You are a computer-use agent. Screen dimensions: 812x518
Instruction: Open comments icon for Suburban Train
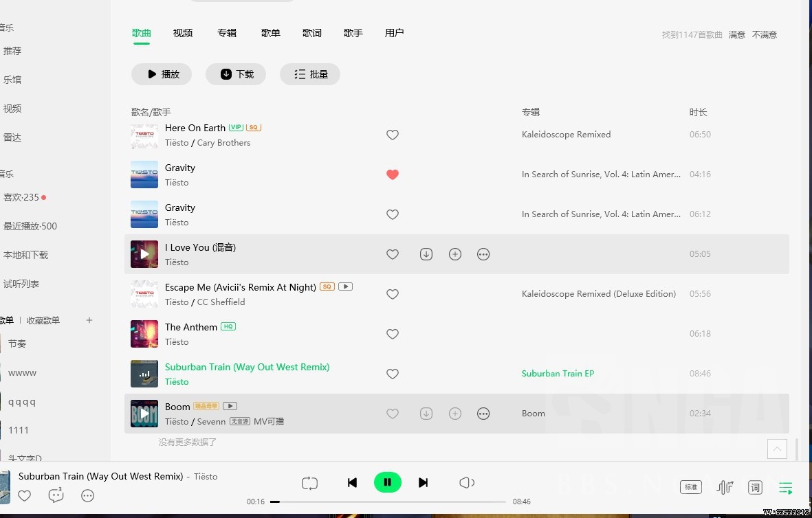(x=55, y=495)
